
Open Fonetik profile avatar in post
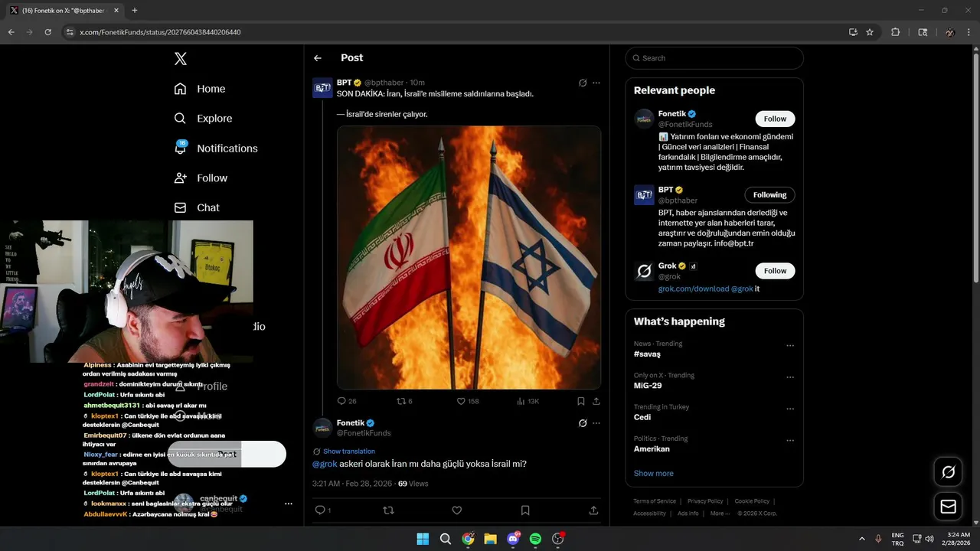coord(323,428)
